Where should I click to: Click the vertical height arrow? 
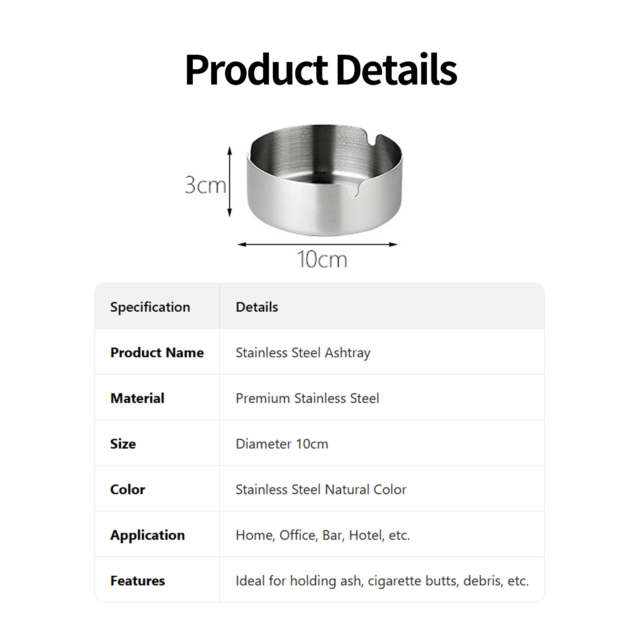coord(230,182)
